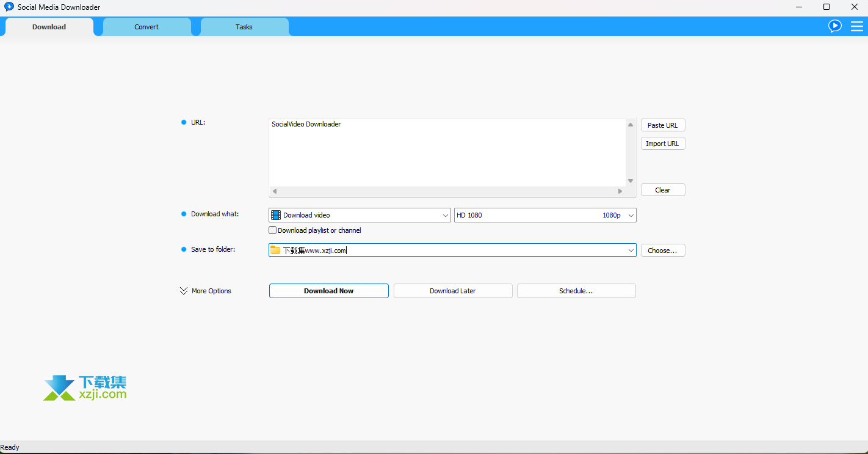Switch to the Convert tab
Image resolution: width=868 pixels, height=454 pixels.
(146, 27)
